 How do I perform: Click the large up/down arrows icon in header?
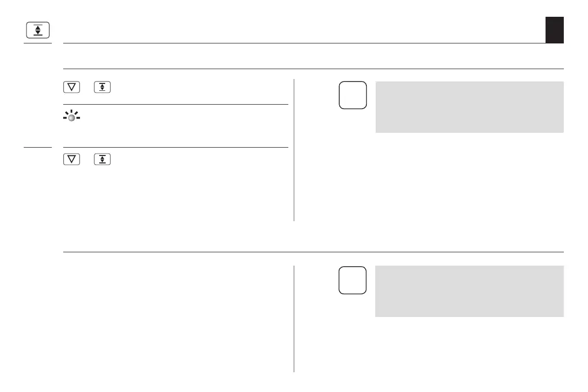point(38,30)
